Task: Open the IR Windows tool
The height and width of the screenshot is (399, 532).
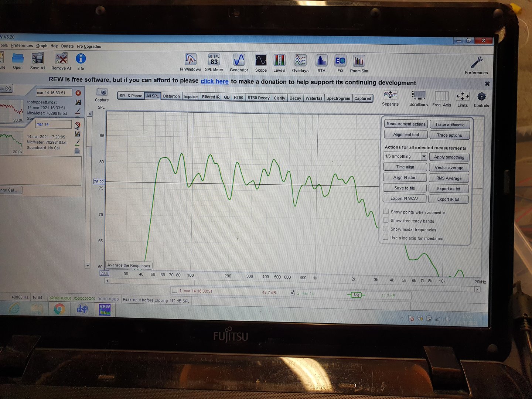Action: [190, 61]
